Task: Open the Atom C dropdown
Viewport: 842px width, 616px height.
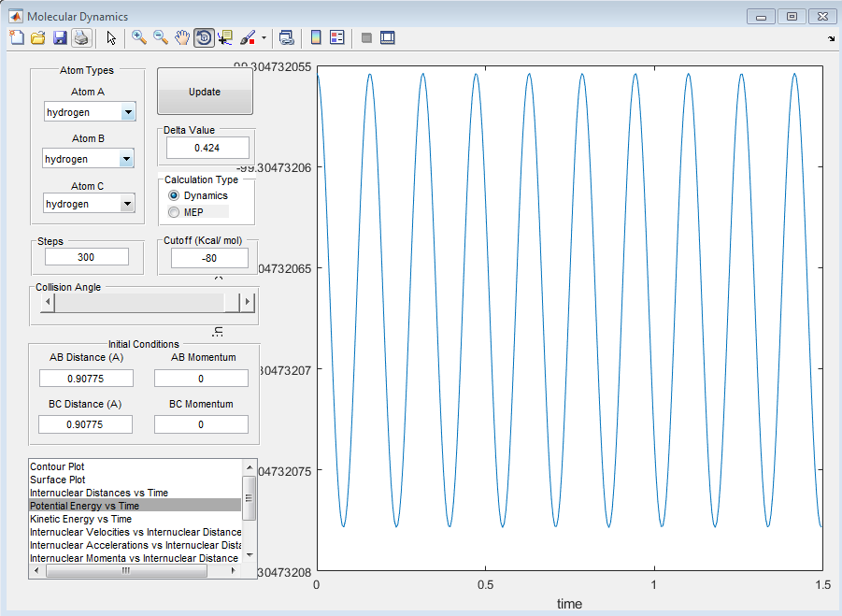Action: click(x=128, y=204)
